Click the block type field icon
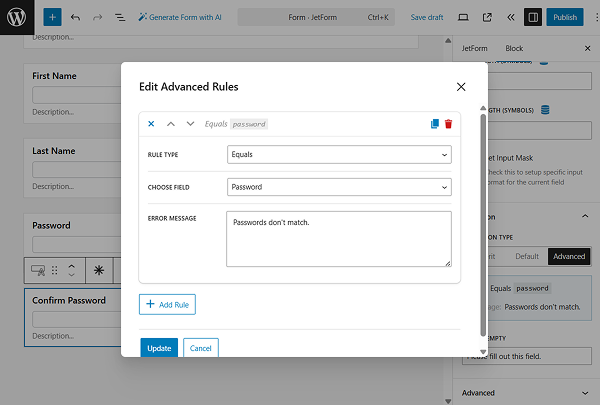The height and width of the screenshot is (405, 600). coord(38,271)
